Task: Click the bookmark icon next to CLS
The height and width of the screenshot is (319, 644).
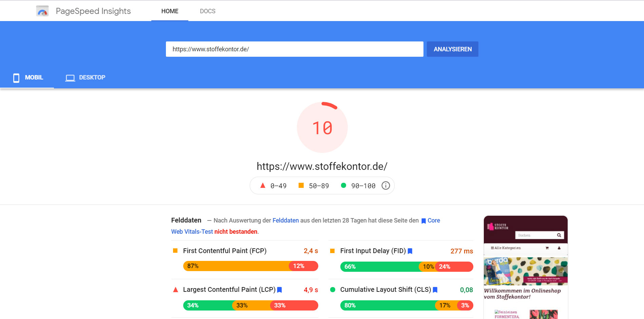Action: (435, 290)
